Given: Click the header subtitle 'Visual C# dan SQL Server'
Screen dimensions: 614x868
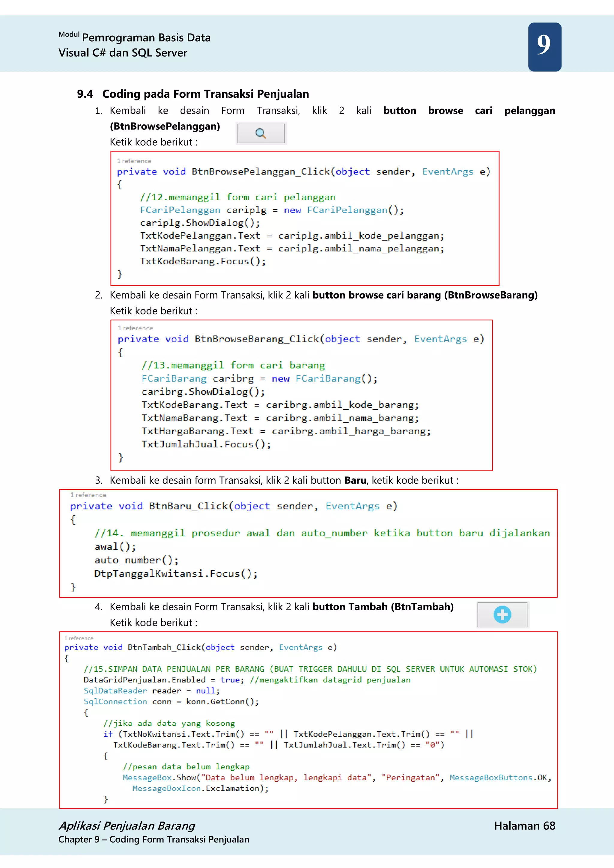Looking at the screenshot, I should (x=123, y=53).
